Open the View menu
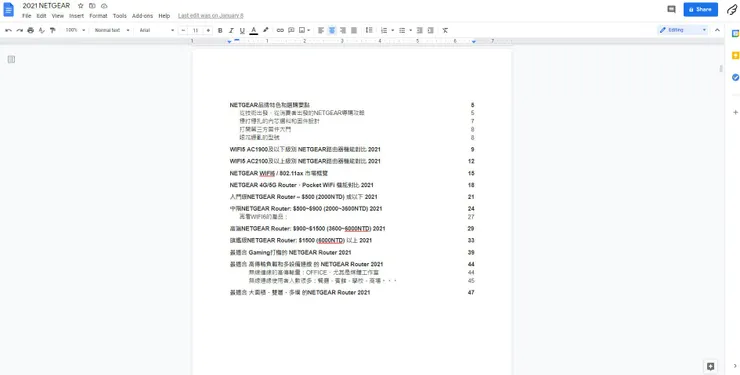Image resolution: width=740 pixels, height=375 pixels. (x=58, y=16)
